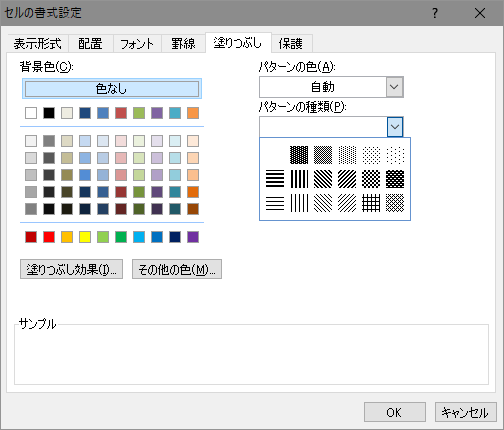
Task: Open その他の色 more colors dialog
Action: click(177, 269)
